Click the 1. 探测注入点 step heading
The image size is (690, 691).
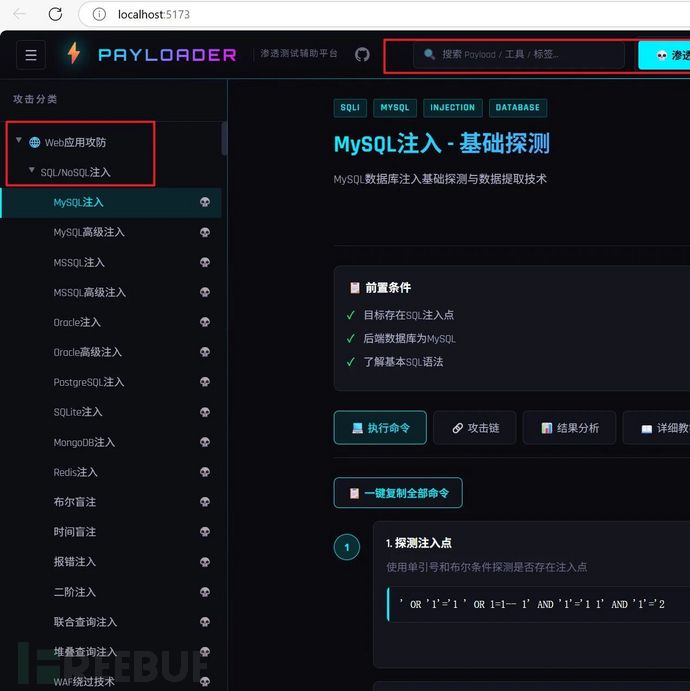[419, 543]
